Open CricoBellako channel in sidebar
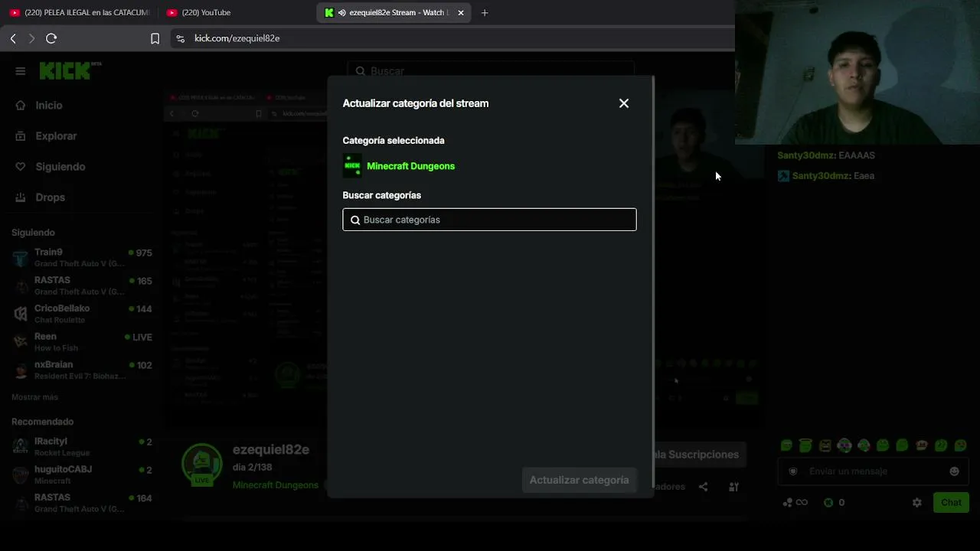The height and width of the screenshot is (551, 980). click(82, 314)
